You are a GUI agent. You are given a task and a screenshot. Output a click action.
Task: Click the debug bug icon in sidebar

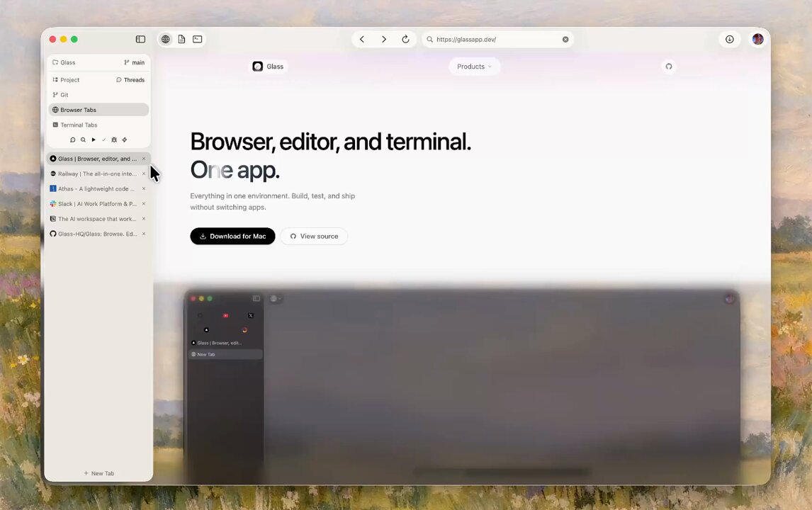click(x=114, y=140)
